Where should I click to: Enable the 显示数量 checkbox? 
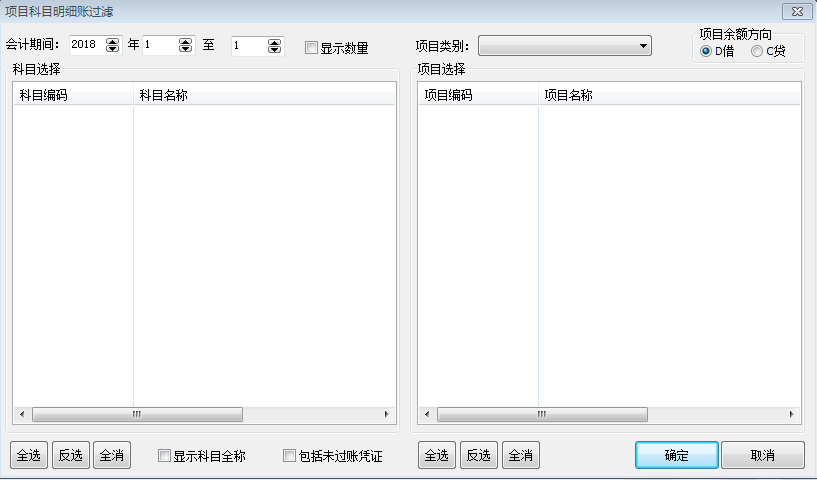pos(312,47)
